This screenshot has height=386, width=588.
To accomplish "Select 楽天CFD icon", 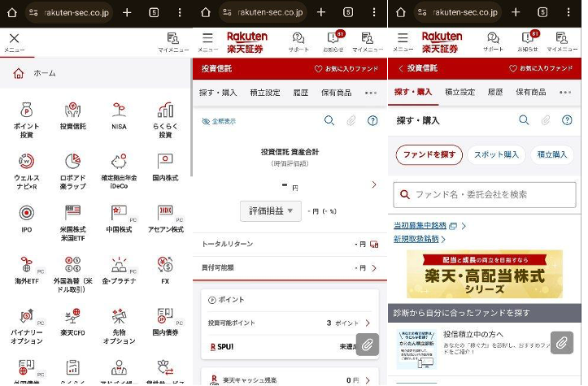I will (72, 322).
